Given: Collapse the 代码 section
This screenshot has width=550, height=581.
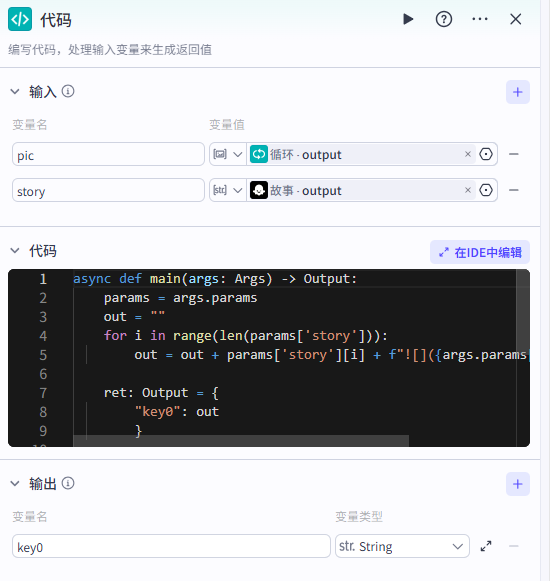Looking at the screenshot, I should click(x=15, y=251).
